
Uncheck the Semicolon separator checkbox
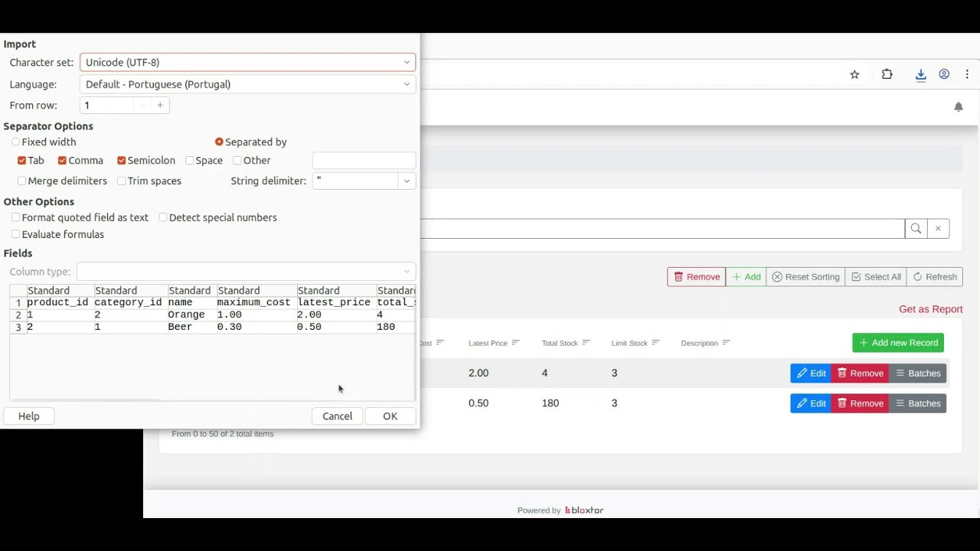[x=121, y=161]
